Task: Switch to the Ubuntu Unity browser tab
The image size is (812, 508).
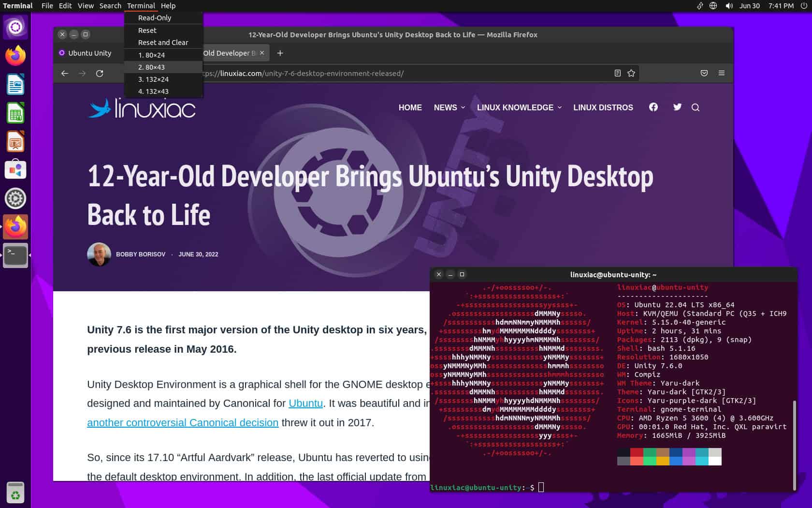Action: pos(88,53)
